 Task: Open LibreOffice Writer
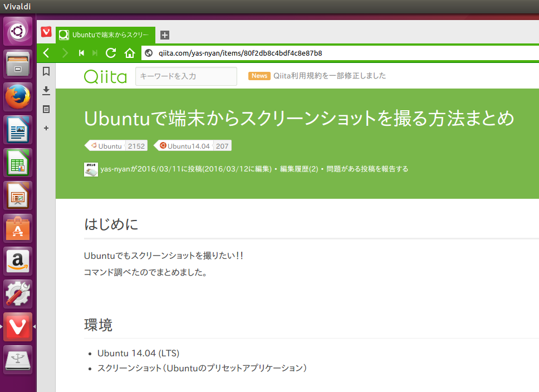[18, 130]
